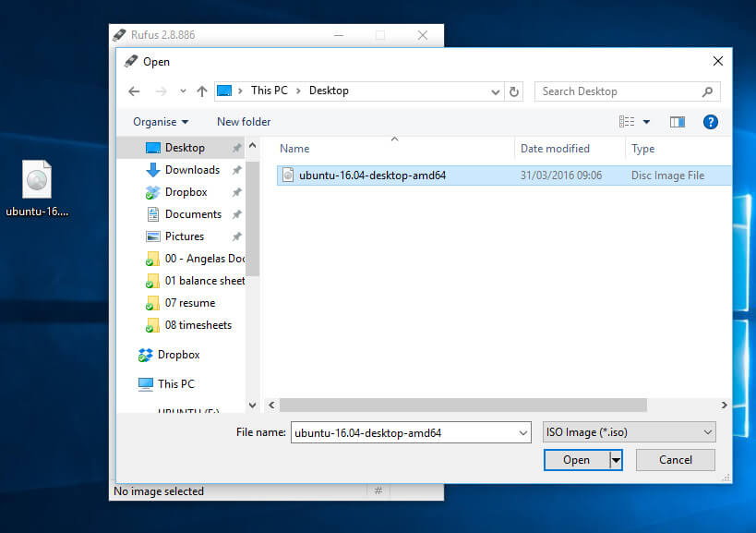This screenshot has height=533, width=756.
Task: Click the New folder menu item
Action: tap(243, 121)
